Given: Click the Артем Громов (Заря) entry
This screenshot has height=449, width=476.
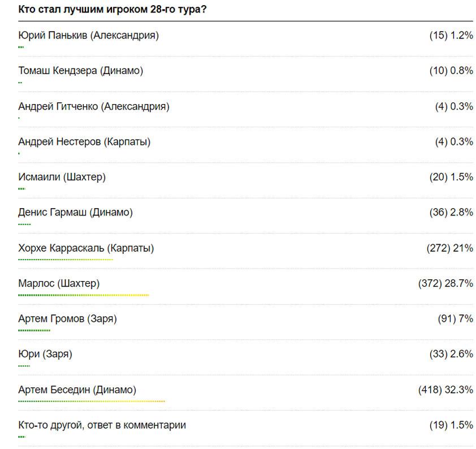Looking at the screenshot, I should (67, 319).
